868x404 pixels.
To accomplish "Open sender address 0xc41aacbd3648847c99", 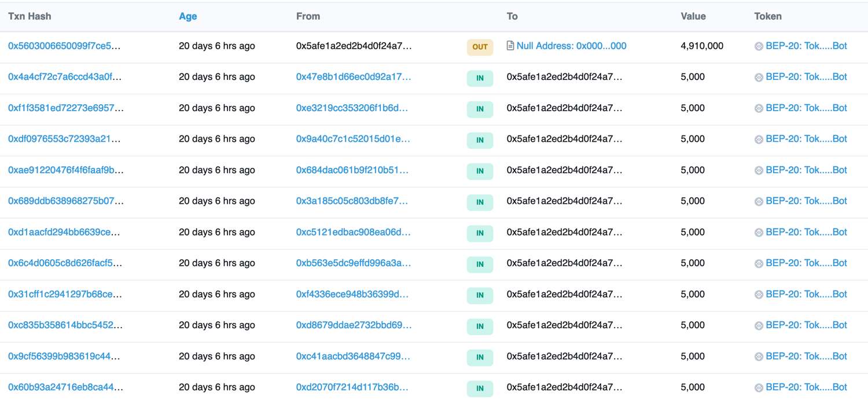I will click(x=353, y=357).
